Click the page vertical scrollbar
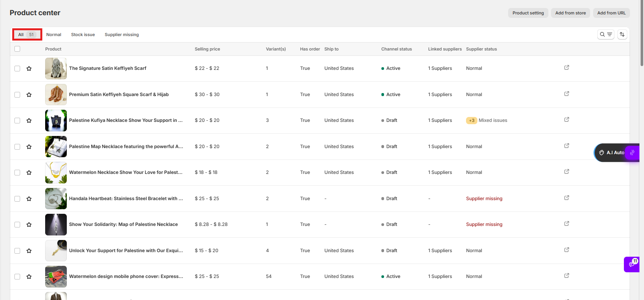The image size is (644, 300). point(641,34)
